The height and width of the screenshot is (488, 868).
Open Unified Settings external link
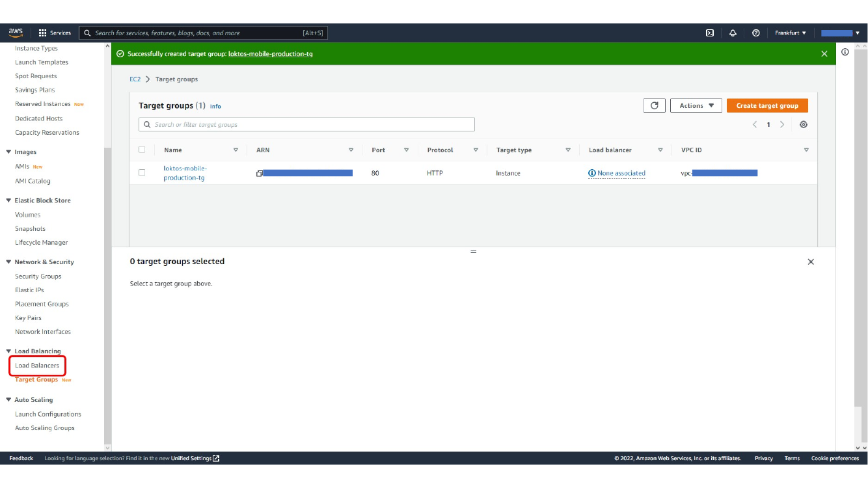click(x=195, y=459)
